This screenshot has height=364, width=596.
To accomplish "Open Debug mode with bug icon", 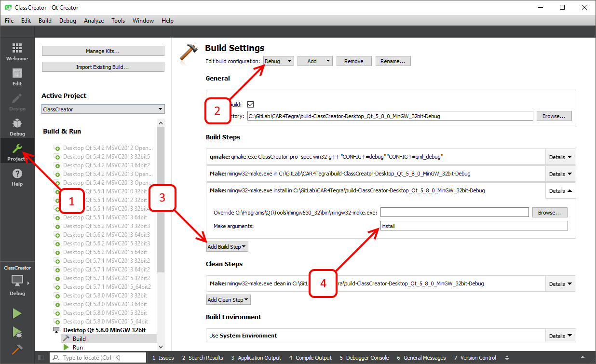I will coord(17,127).
